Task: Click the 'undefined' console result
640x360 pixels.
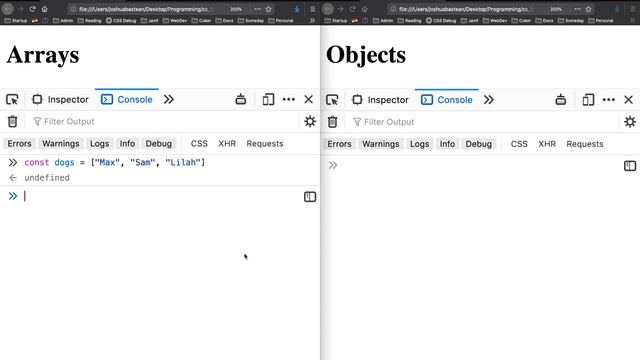Action: click(x=47, y=178)
